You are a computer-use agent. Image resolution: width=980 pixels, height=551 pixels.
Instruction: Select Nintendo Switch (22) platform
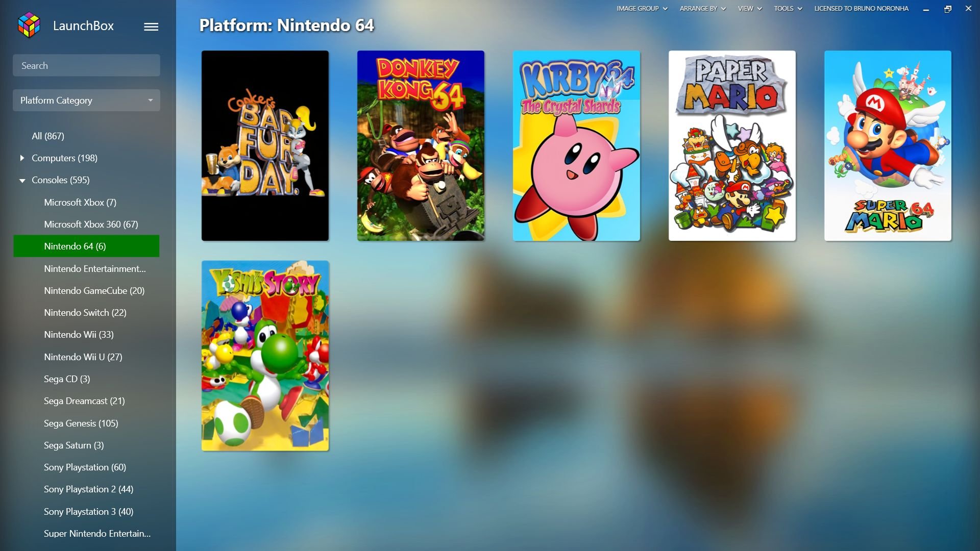pyautogui.click(x=85, y=312)
